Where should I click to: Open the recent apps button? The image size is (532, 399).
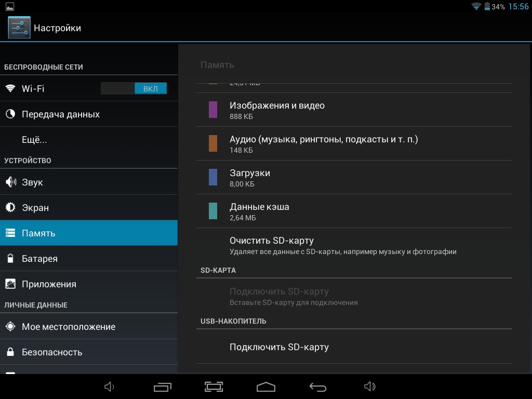tap(163, 387)
